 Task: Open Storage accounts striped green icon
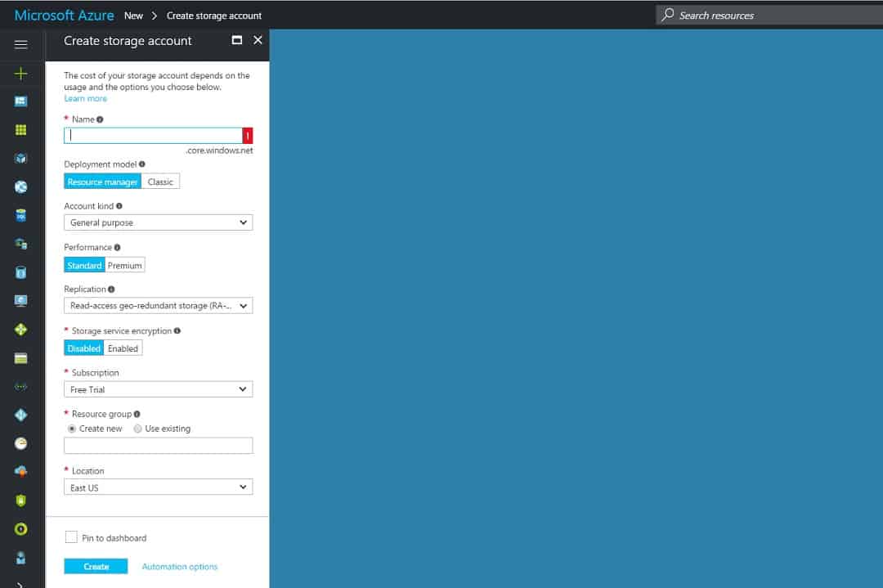point(20,358)
